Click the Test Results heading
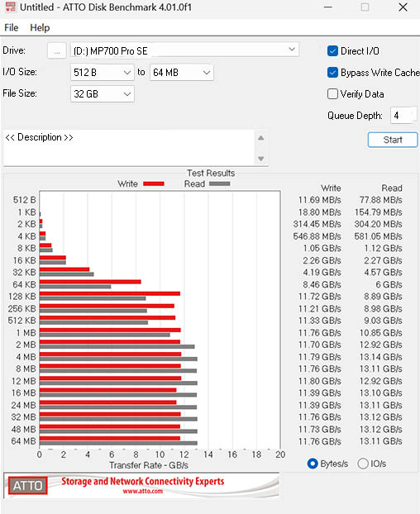Screen dimensions: 420x514 [x=211, y=173]
